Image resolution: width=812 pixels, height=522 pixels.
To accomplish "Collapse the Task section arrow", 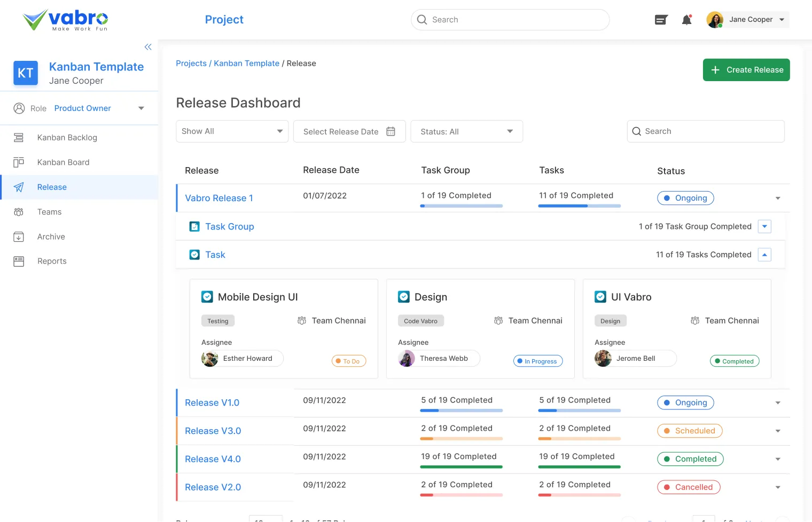I will click(764, 255).
